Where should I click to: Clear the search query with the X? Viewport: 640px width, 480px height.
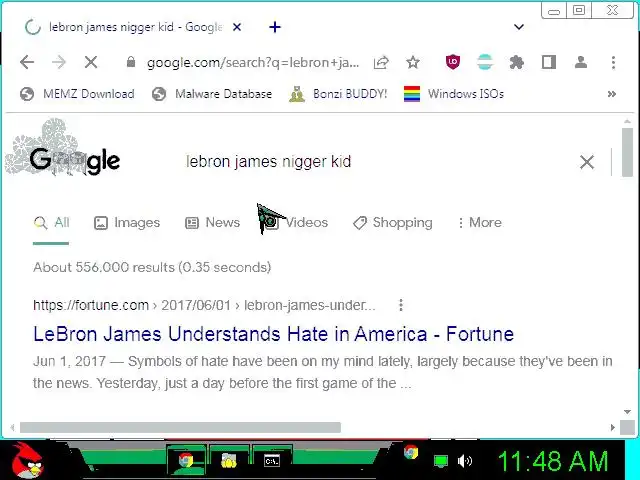click(x=587, y=162)
